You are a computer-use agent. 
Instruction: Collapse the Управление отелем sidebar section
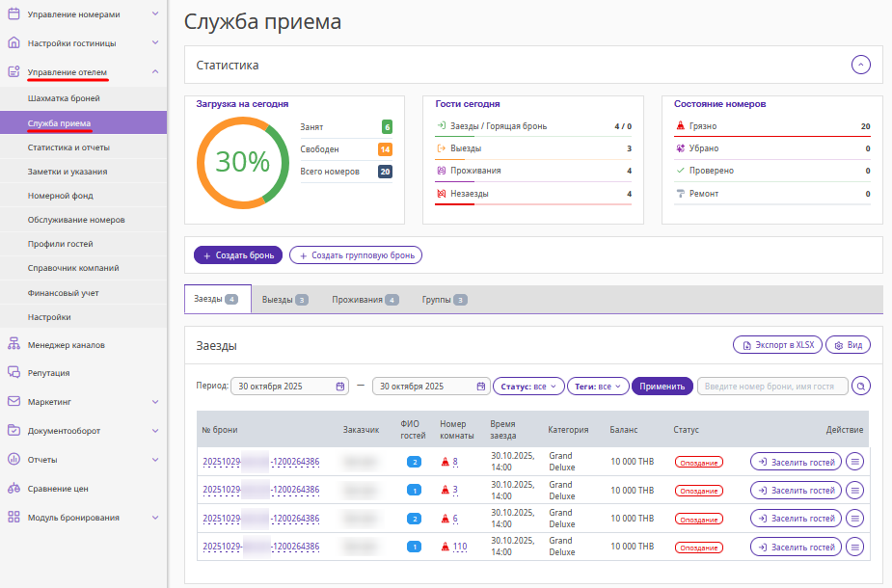pos(155,72)
